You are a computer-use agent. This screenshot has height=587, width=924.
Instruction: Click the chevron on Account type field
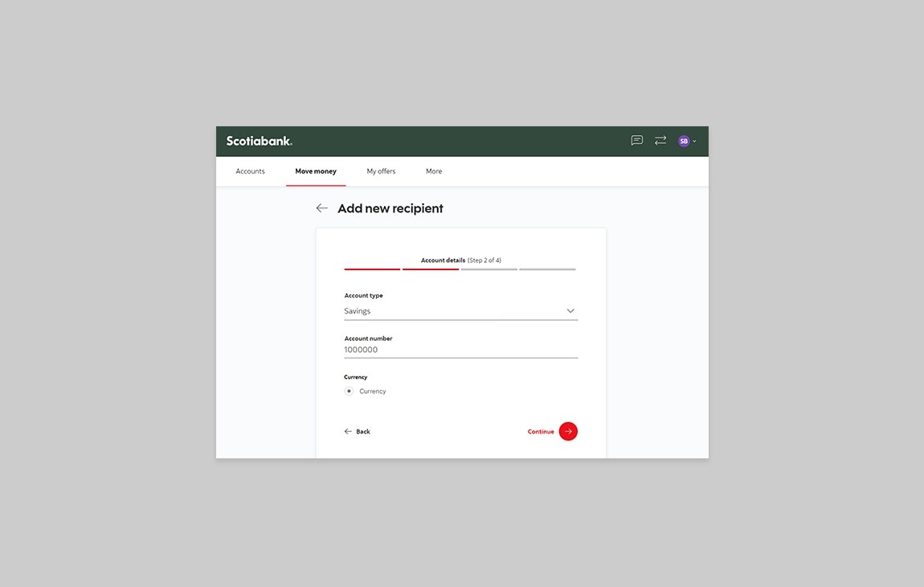570,311
